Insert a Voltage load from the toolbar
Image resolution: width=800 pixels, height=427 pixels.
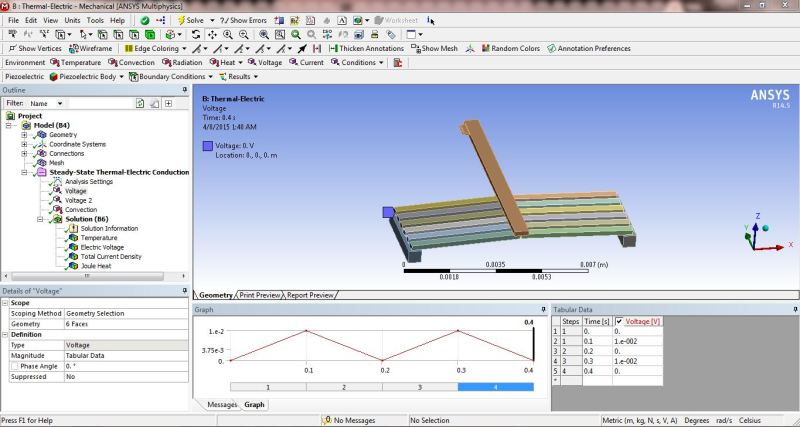coord(265,62)
